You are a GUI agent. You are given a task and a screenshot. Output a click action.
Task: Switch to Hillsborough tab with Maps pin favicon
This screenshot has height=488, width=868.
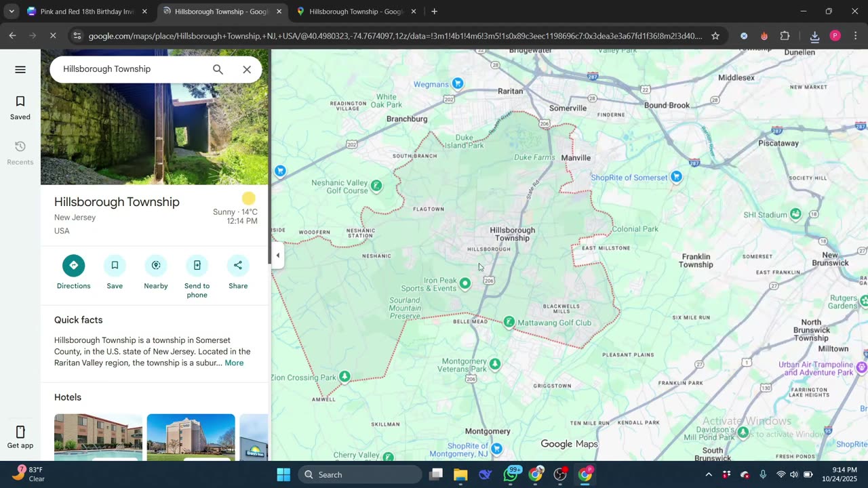click(356, 12)
